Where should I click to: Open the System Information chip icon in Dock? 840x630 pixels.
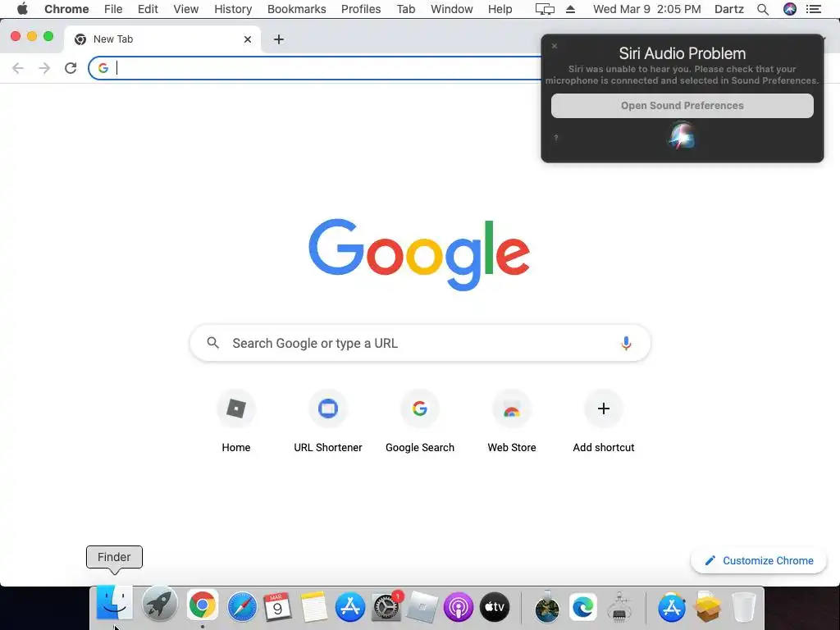(619, 607)
